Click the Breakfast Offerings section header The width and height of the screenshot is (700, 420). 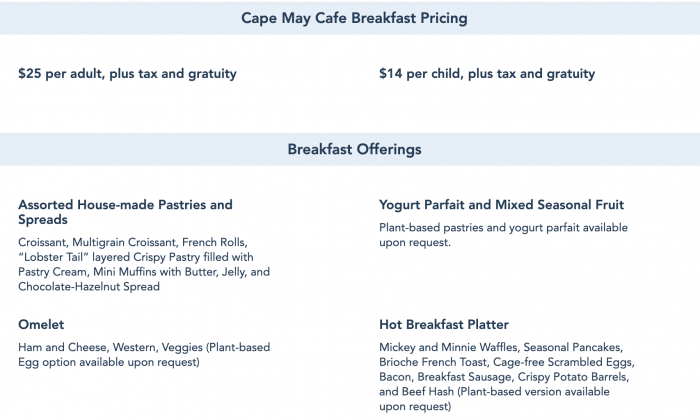354,150
